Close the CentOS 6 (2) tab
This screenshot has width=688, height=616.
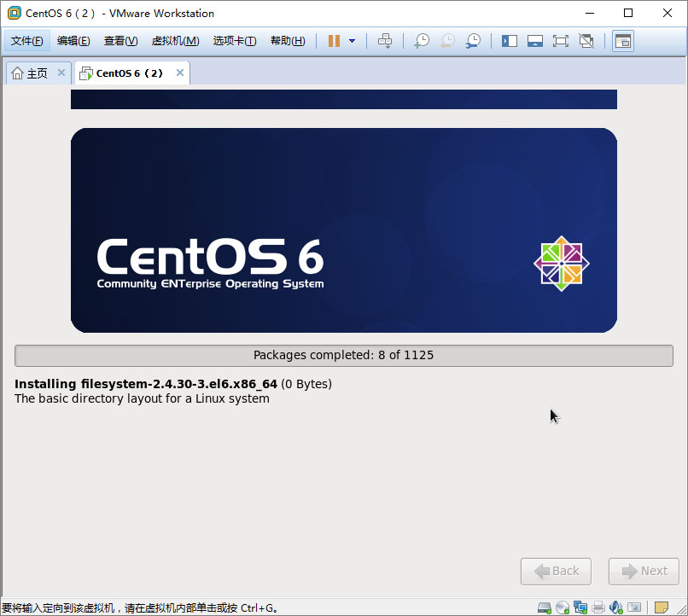[179, 73]
